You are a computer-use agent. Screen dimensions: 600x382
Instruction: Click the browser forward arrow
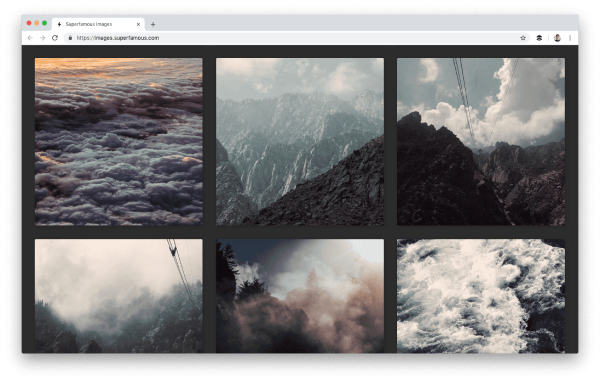click(42, 38)
